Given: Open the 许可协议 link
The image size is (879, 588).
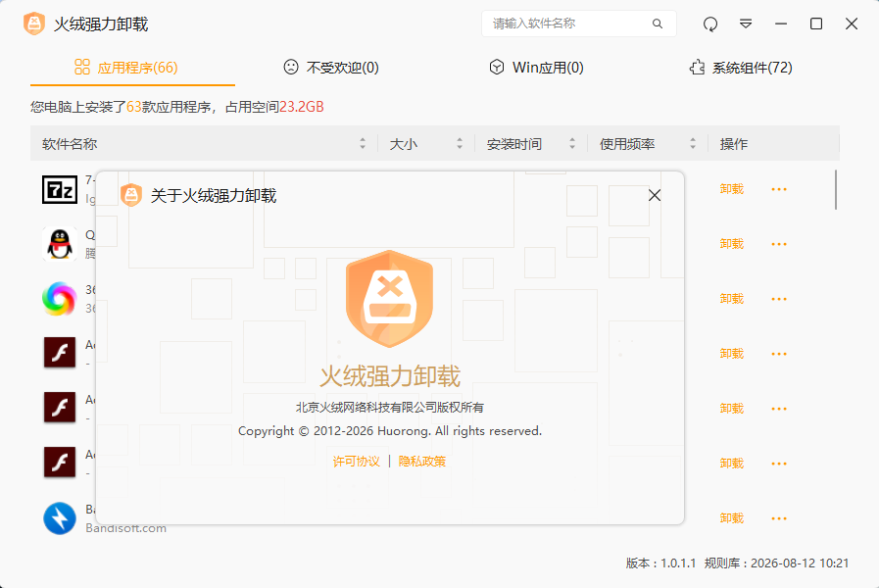Looking at the screenshot, I should tap(357, 462).
